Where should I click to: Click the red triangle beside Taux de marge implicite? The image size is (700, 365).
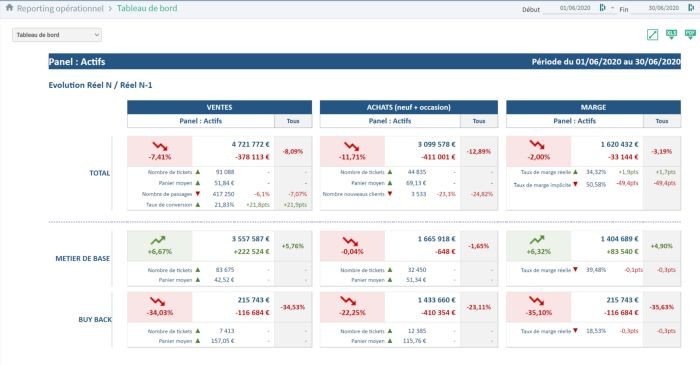(x=576, y=185)
